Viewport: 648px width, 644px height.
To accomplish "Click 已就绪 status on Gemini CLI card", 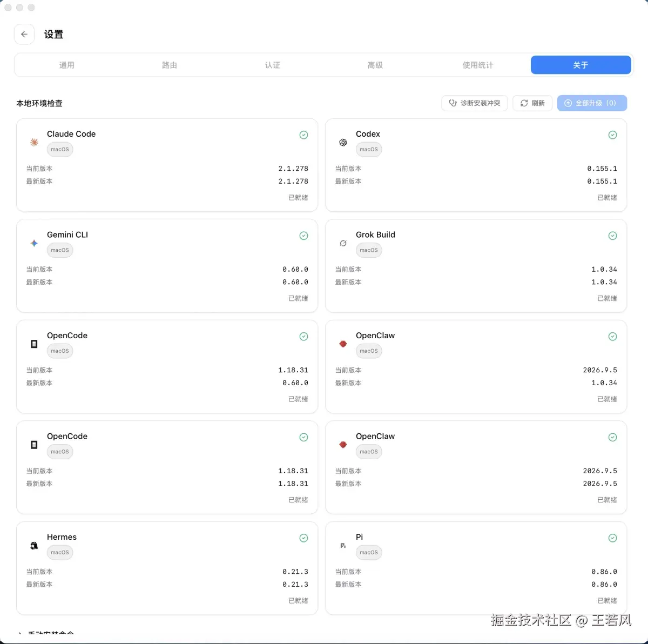I will pos(298,298).
